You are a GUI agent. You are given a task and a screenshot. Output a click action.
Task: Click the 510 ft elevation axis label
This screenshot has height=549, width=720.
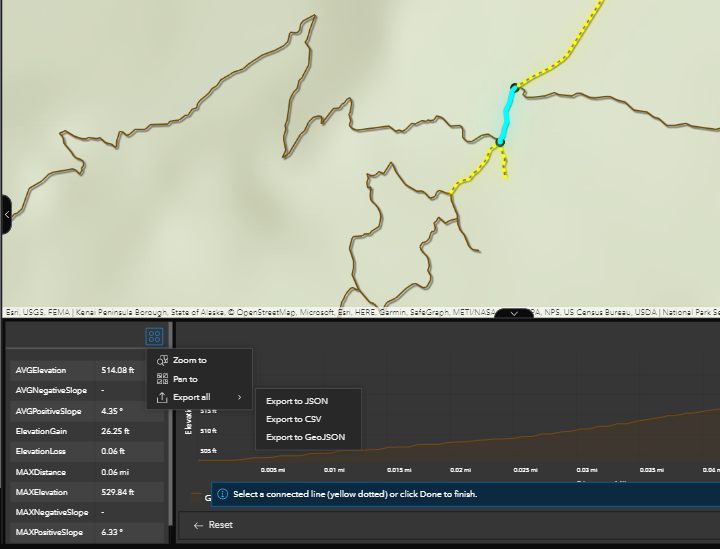click(x=208, y=431)
